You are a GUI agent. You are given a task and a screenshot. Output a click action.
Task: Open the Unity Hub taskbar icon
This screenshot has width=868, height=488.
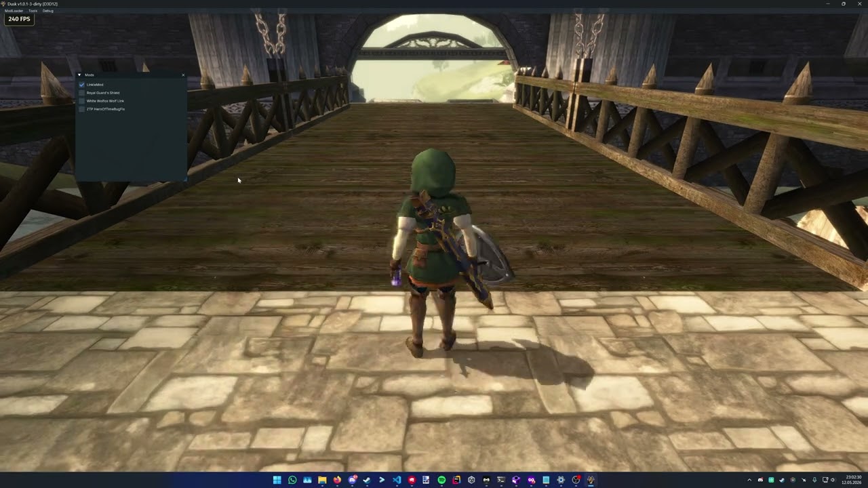(x=471, y=480)
